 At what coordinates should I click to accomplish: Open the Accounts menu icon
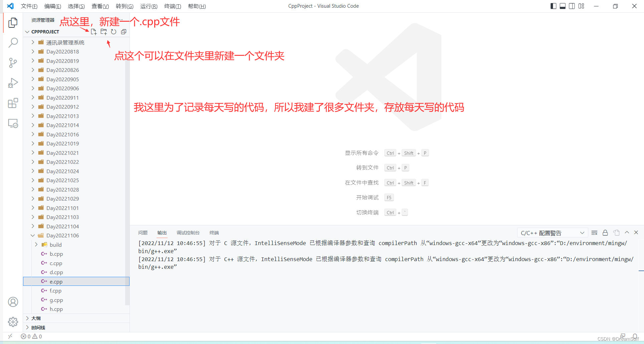pos(13,302)
